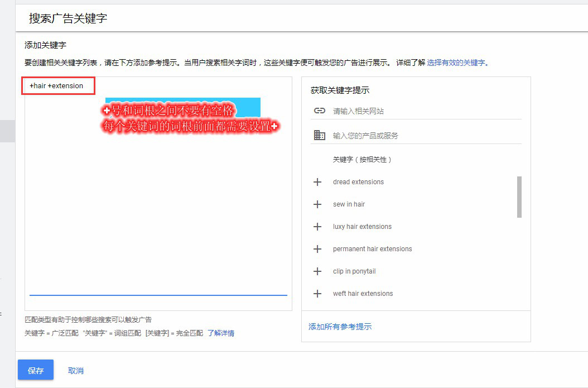Click plus icon beside dread extensions

click(317, 182)
